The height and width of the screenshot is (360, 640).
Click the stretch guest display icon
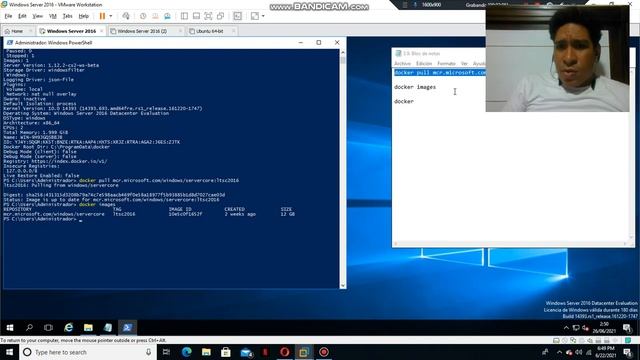click(x=255, y=16)
